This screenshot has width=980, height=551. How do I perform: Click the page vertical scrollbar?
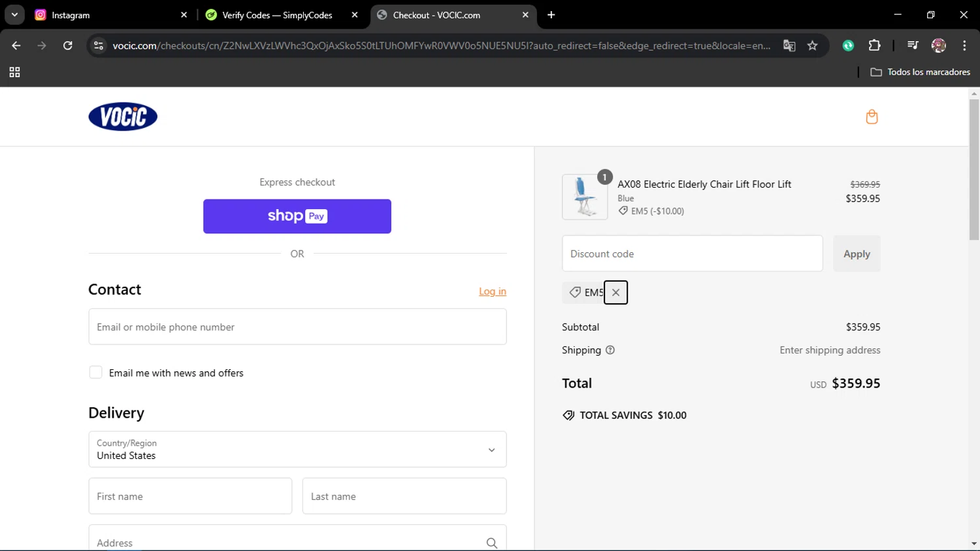coord(974,170)
